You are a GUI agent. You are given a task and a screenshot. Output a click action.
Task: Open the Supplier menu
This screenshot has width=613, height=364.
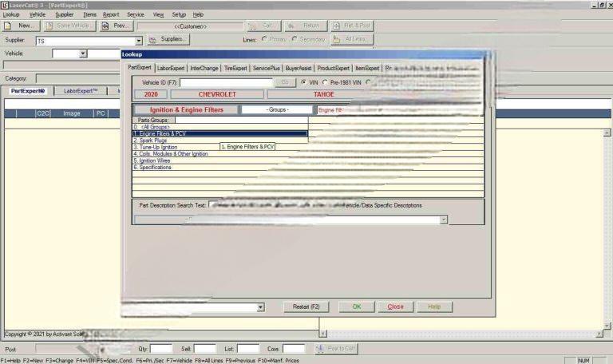pyautogui.click(x=64, y=14)
